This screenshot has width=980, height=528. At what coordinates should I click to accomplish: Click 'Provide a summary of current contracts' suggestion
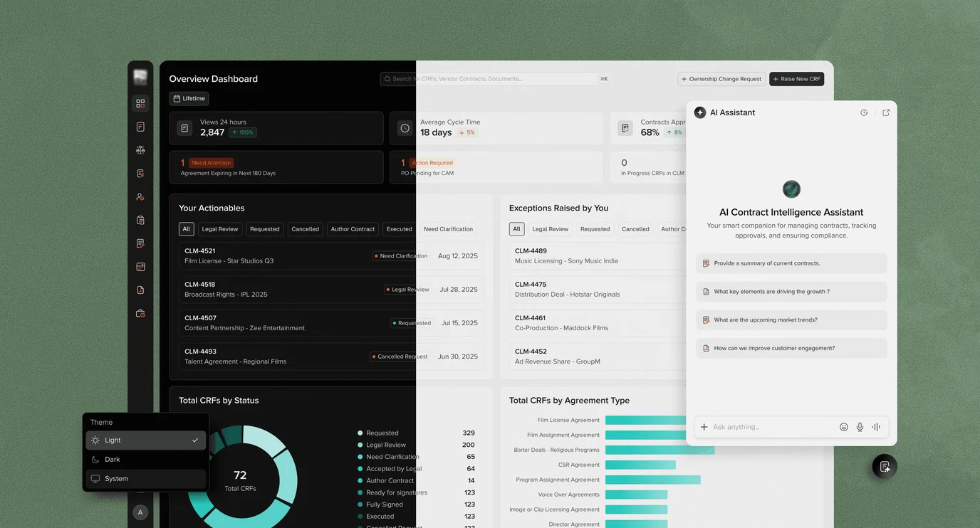pos(791,263)
